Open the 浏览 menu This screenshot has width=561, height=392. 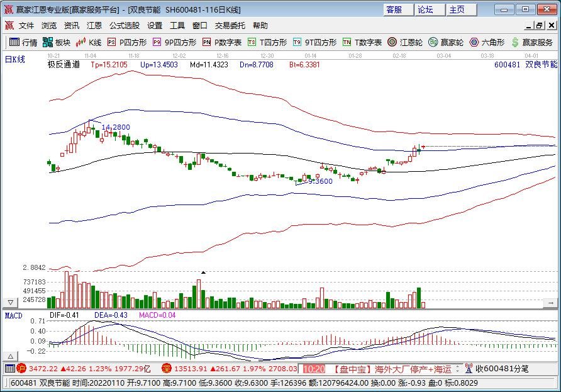click(48, 25)
